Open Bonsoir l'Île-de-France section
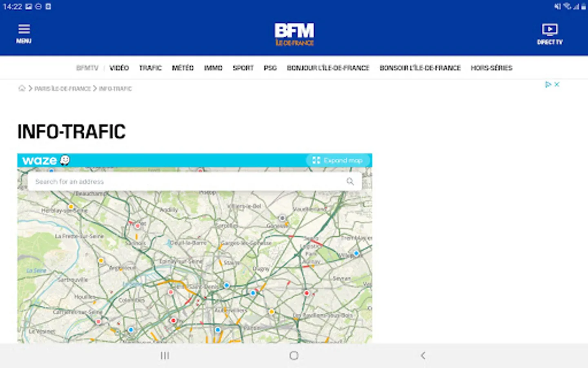Viewport: 588px width, 368px height. (x=420, y=68)
